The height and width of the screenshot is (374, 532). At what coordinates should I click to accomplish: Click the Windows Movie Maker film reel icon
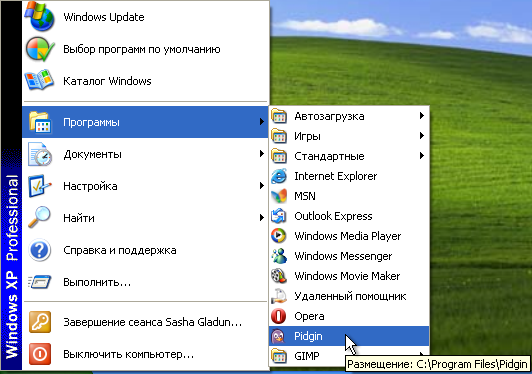(279, 276)
